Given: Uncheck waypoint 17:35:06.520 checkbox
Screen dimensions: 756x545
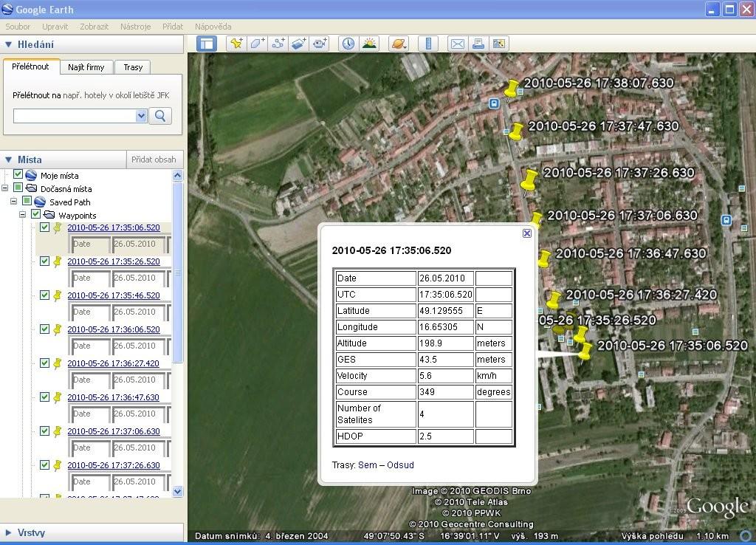Looking at the screenshot, I should pyautogui.click(x=44, y=227).
